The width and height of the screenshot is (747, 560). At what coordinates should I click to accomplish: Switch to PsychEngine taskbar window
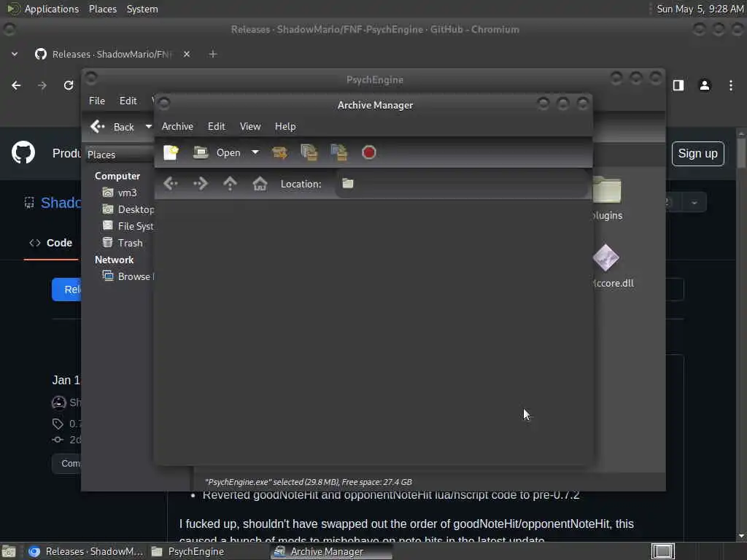click(x=208, y=551)
